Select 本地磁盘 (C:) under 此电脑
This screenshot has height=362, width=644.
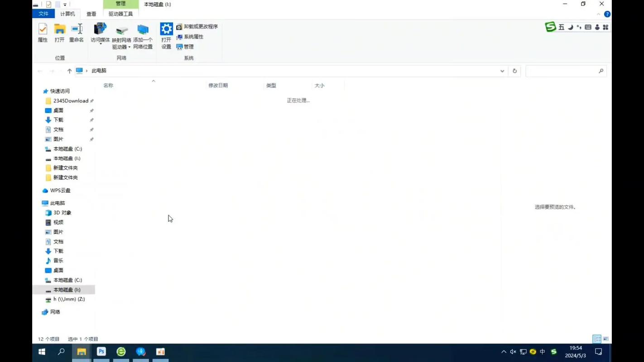[x=67, y=280]
